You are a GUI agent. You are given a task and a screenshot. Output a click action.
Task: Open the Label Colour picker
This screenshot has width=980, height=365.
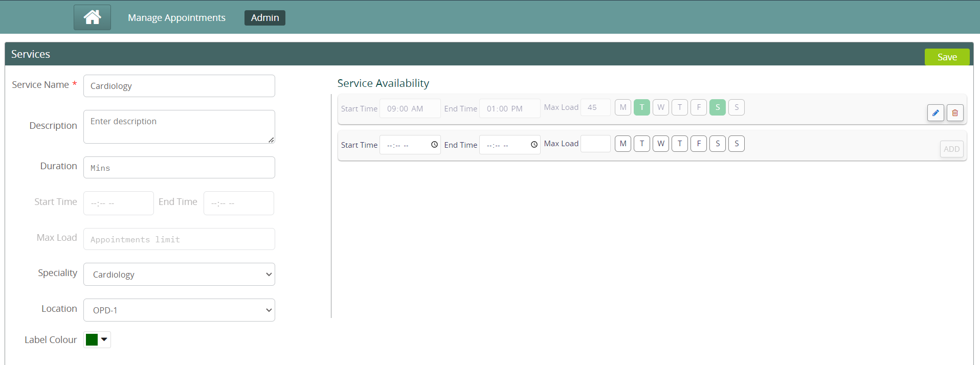97,340
